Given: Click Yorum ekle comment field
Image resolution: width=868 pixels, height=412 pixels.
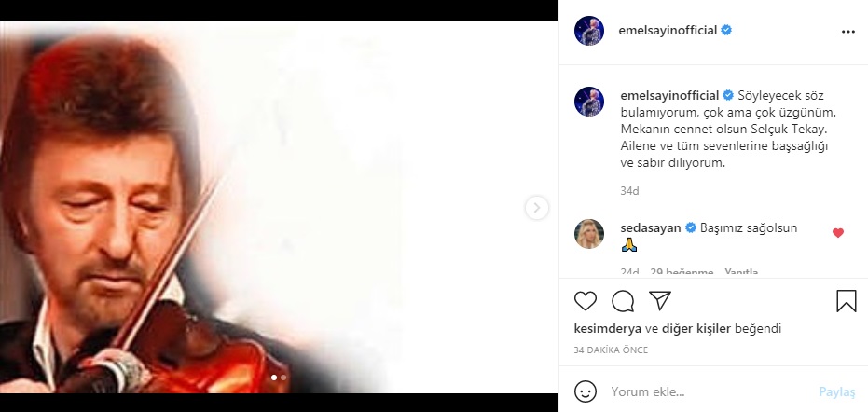Looking at the screenshot, I should 711,392.
